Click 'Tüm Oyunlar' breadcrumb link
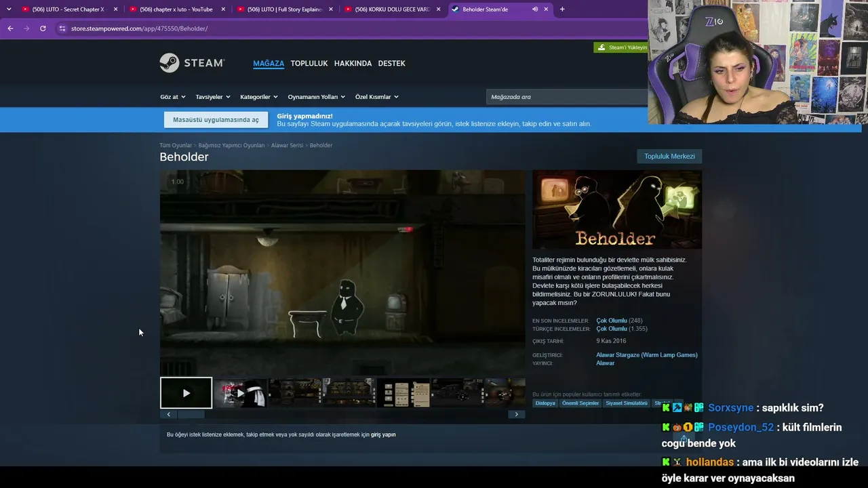Image resolution: width=868 pixels, height=488 pixels. tap(176, 146)
